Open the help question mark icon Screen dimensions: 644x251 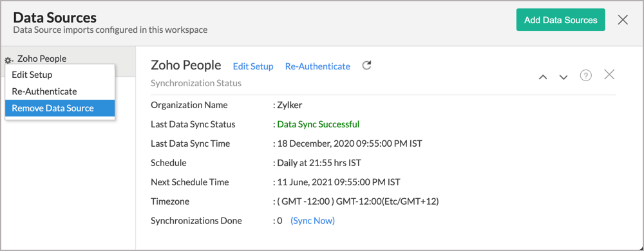(585, 75)
